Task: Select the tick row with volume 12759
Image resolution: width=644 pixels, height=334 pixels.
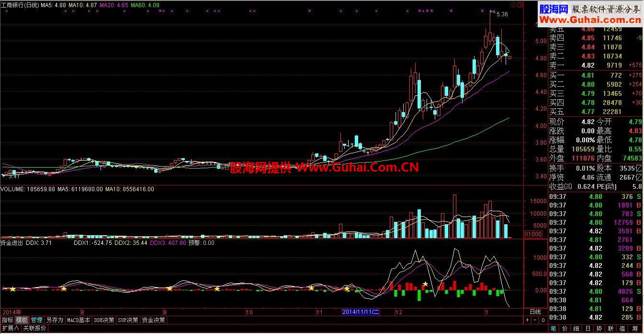Action: point(596,222)
